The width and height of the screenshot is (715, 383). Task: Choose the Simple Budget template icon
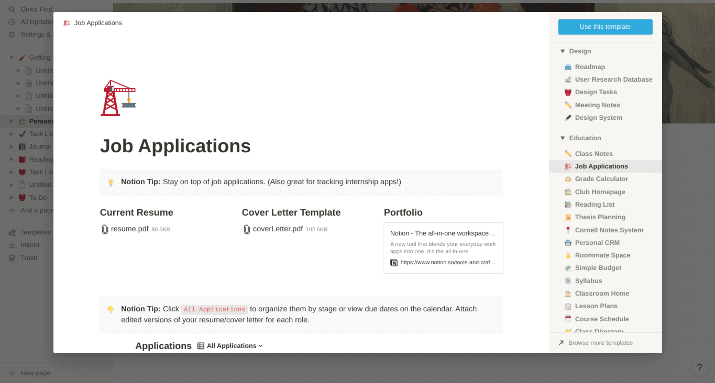point(568,268)
